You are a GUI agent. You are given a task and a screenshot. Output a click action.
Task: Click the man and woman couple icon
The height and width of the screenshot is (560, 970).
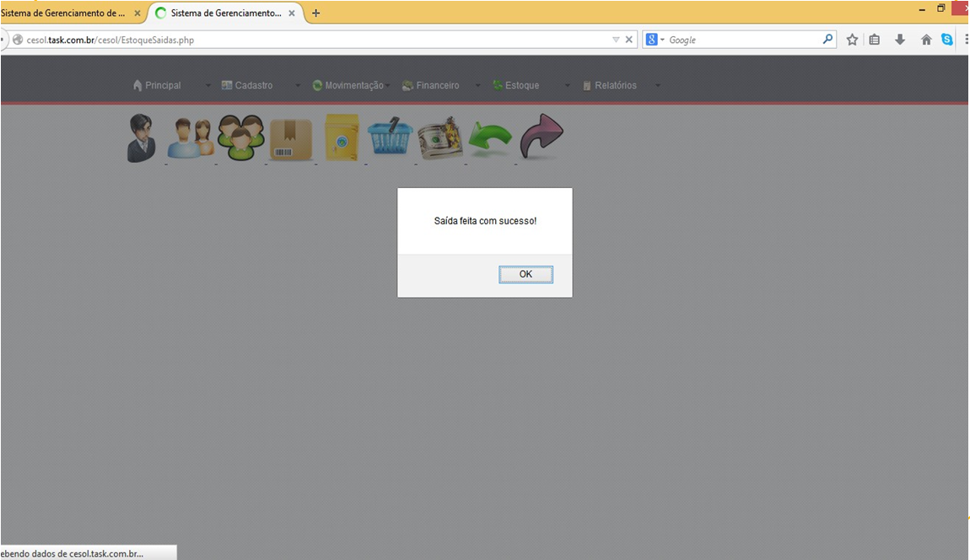click(x=190, y=138)
